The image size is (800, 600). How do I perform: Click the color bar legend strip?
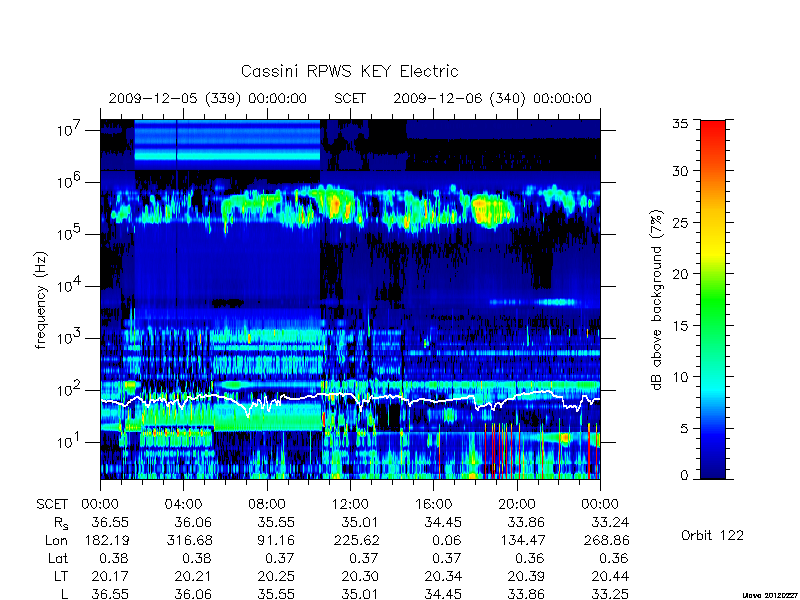(x=713, y=299)
